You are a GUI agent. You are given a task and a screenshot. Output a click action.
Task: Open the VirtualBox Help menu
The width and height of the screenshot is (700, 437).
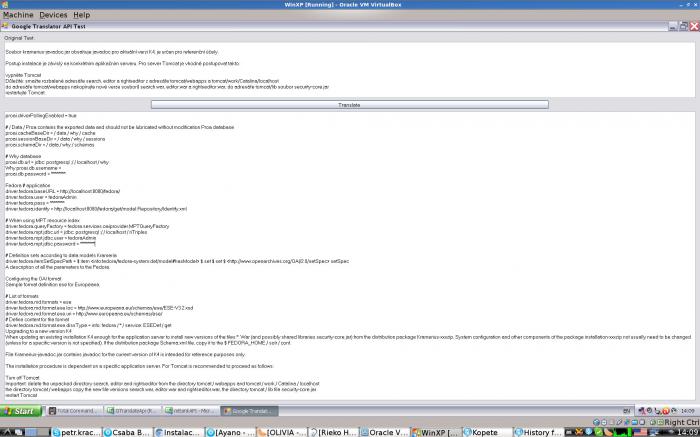(x=82, y=15)
